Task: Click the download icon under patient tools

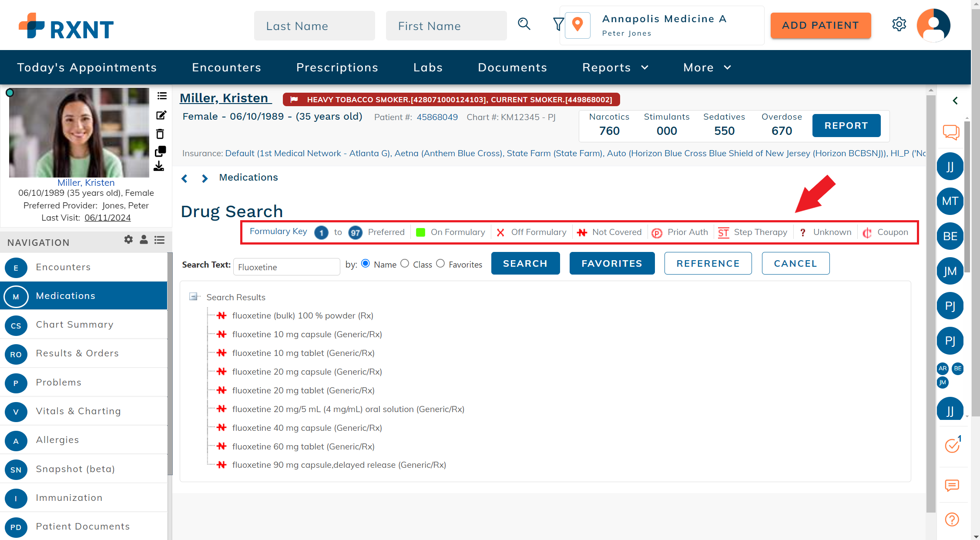Action: [x=159, y=166]
